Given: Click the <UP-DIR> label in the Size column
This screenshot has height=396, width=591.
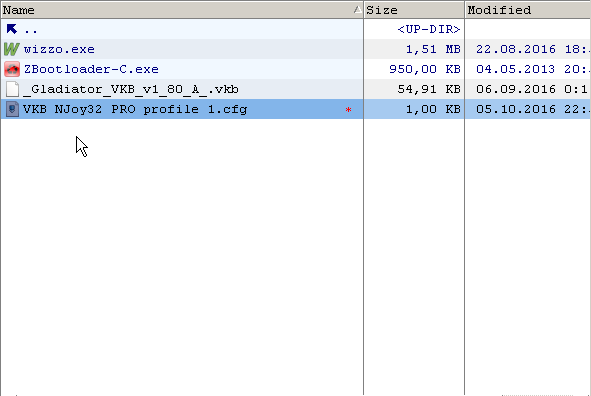Looking at the screenshot, I should pos(429,29).
